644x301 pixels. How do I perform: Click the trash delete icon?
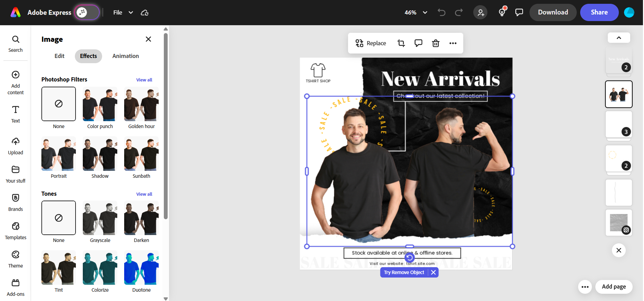click(436, 43)
